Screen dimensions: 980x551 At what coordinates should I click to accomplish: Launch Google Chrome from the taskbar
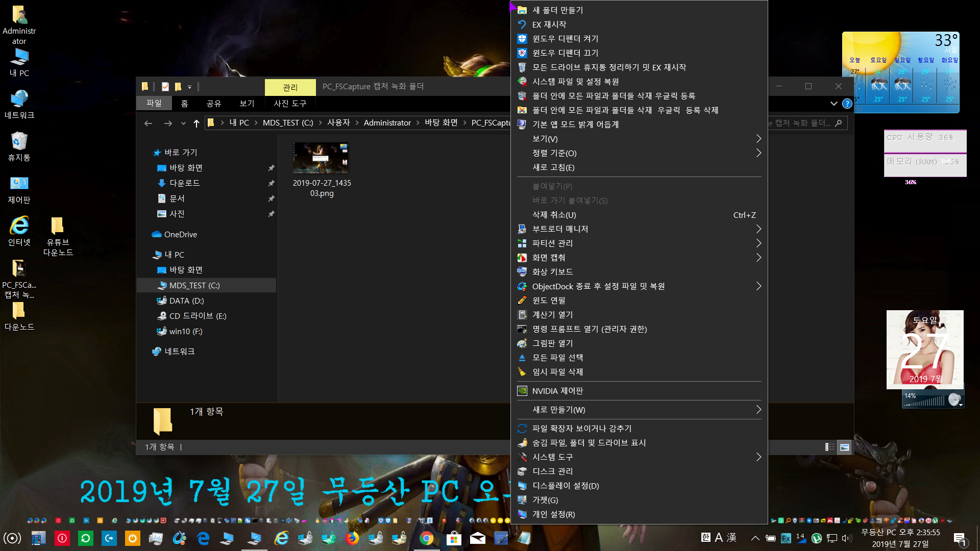pos(427,538)
